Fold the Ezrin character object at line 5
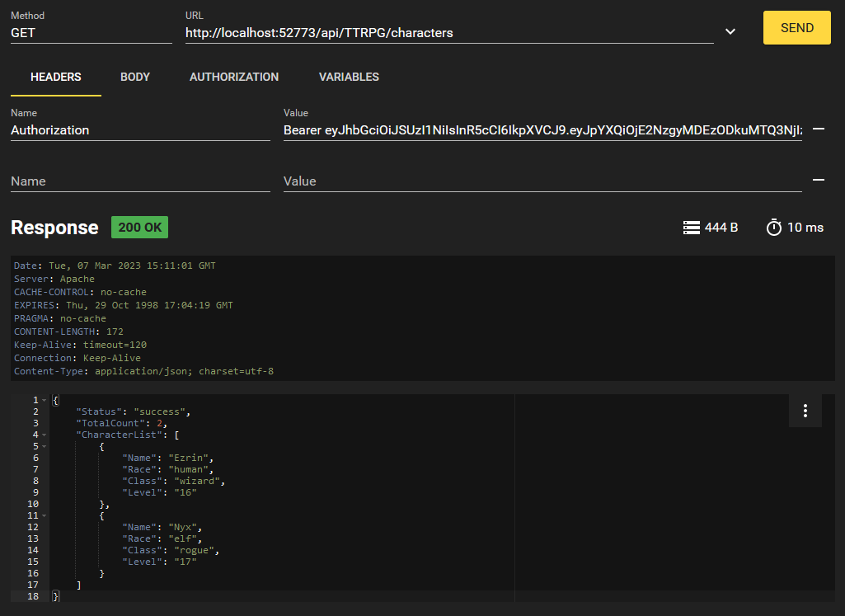Image resolution: width=845 pixels, height=616 pixels. 44,446
